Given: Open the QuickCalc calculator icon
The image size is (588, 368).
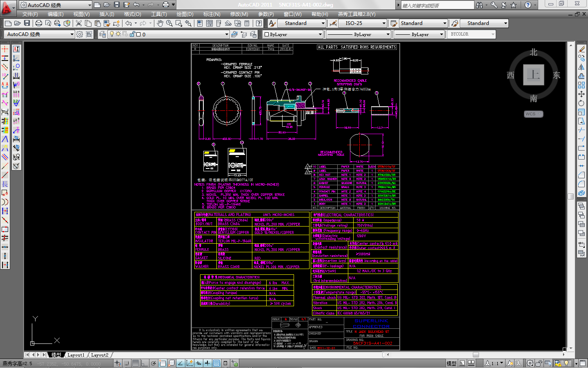Looking at the screenshot, I should (247, 23).
